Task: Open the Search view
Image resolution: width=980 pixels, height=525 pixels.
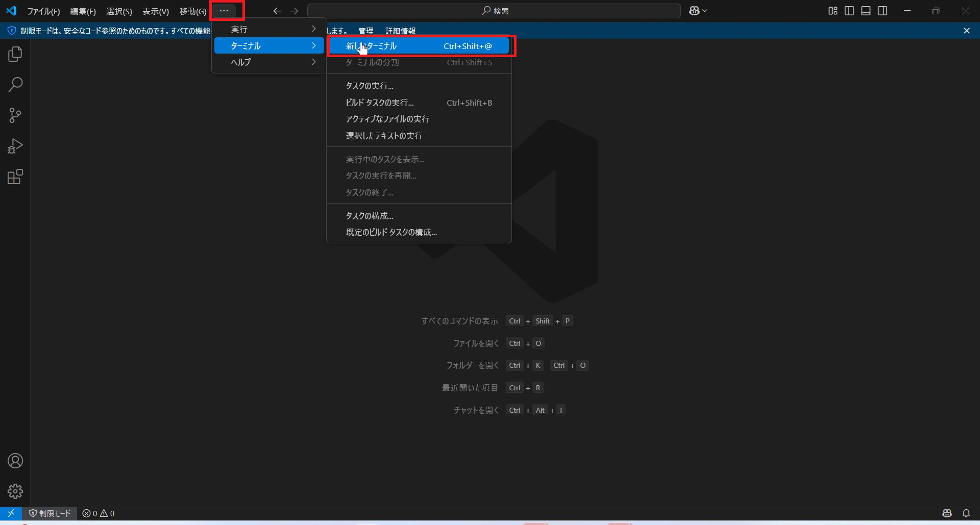Action: pos(15,84)
